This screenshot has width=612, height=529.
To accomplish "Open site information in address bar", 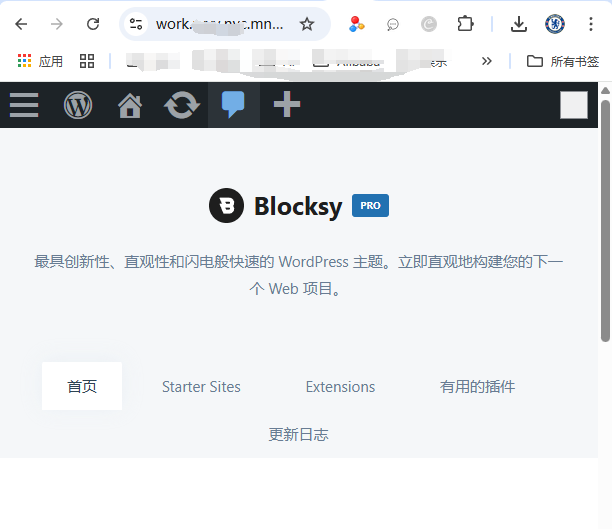I will 136,24.
